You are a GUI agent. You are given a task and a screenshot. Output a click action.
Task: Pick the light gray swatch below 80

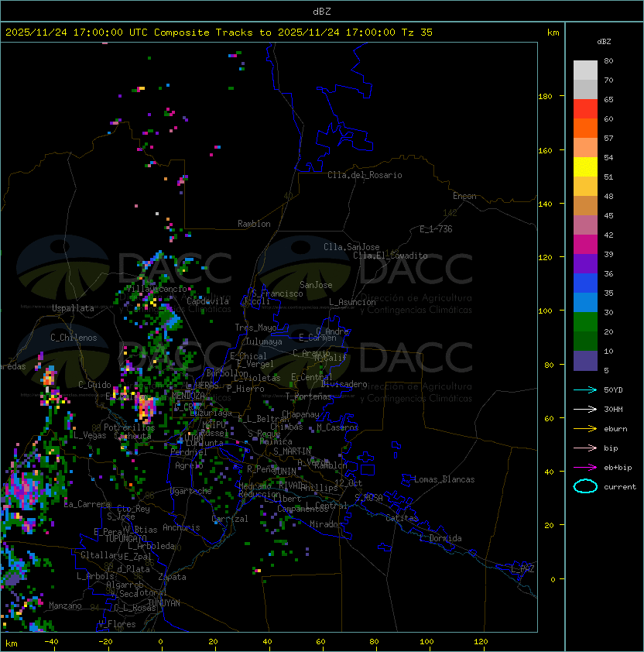(585, 70)
